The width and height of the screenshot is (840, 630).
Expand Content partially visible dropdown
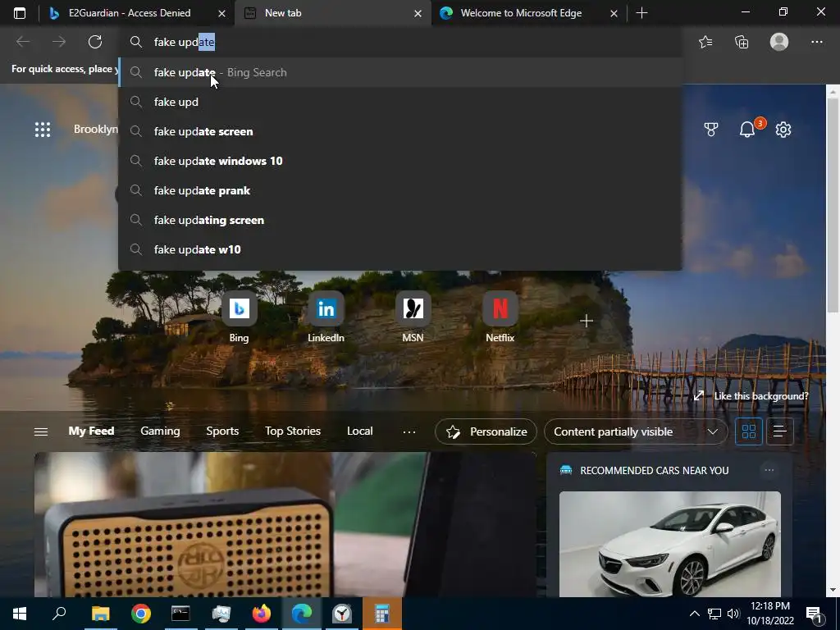pyautogui.click(x=636, y=431)
